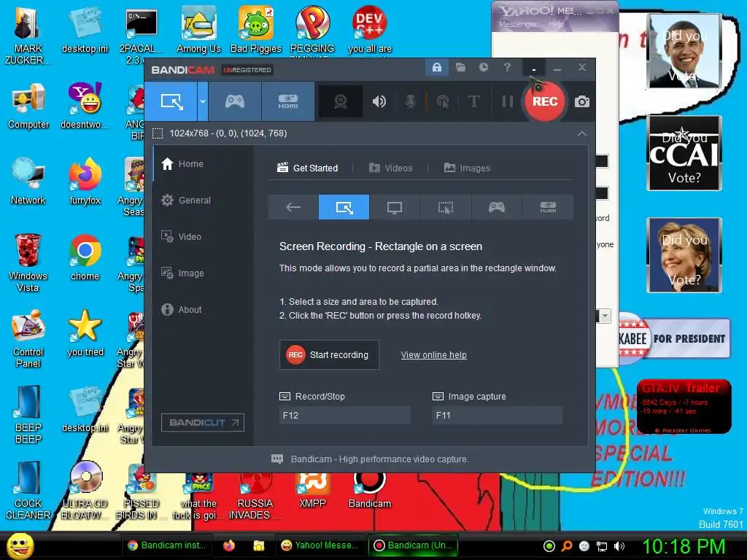This screenshot has width=747, height=560.
Task: Open the General settings section
Action: pos(203,201)
